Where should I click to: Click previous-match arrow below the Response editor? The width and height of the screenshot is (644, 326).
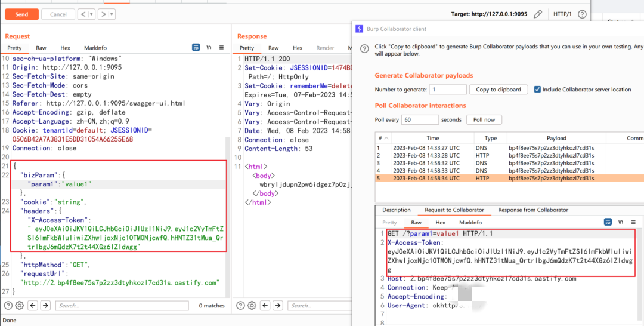[266, 306]
